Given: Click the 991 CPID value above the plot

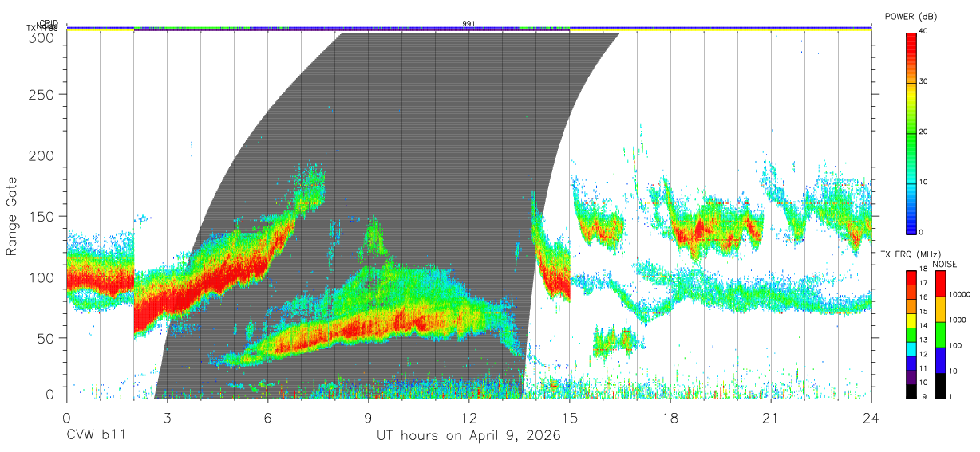Looking at the screenshot, I should (469, 24).
